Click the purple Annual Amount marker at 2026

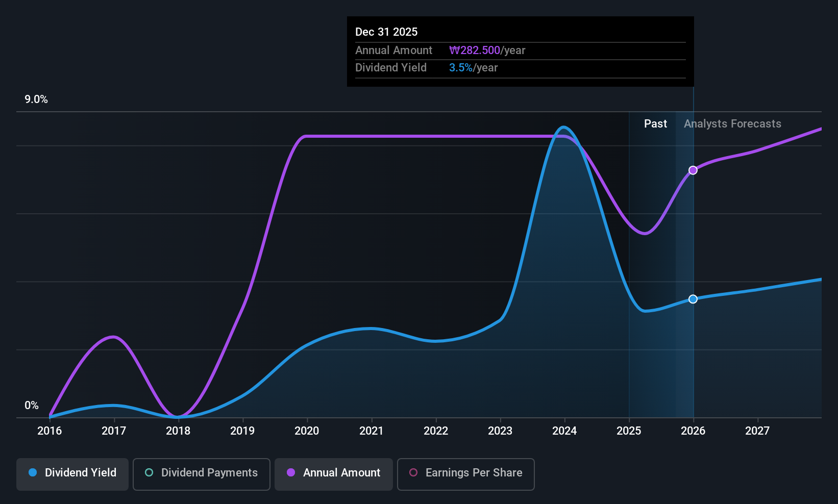click(x=693, y=170)
